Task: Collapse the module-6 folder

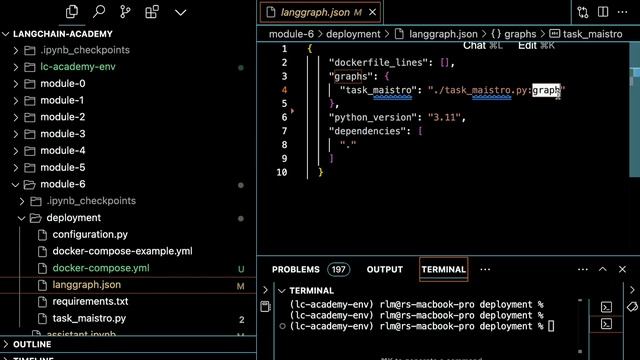Action: [x=16, y=184]
